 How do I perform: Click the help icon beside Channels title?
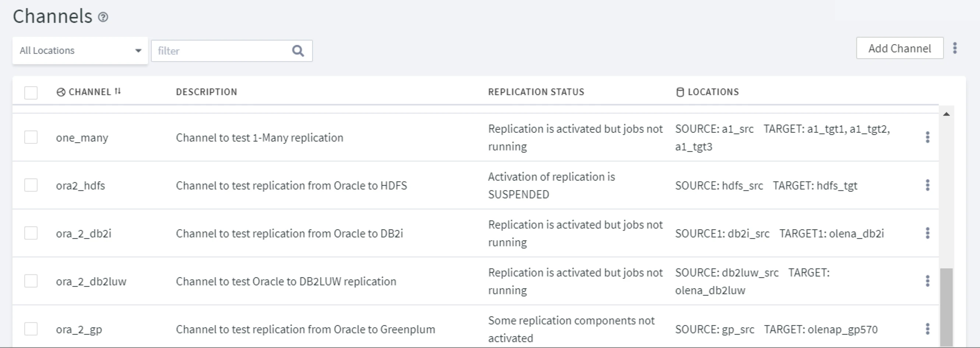pos(103,17)
